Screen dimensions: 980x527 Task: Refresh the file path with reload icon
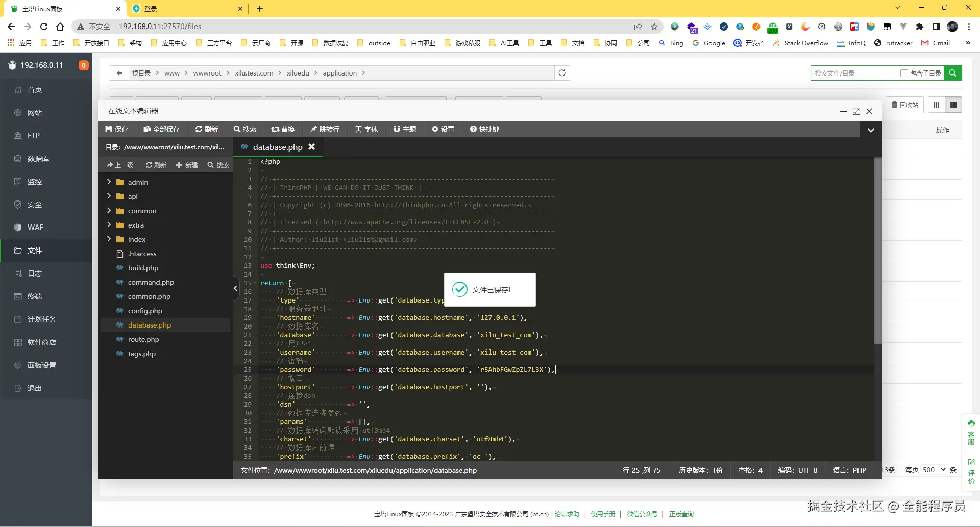point(562,73)
